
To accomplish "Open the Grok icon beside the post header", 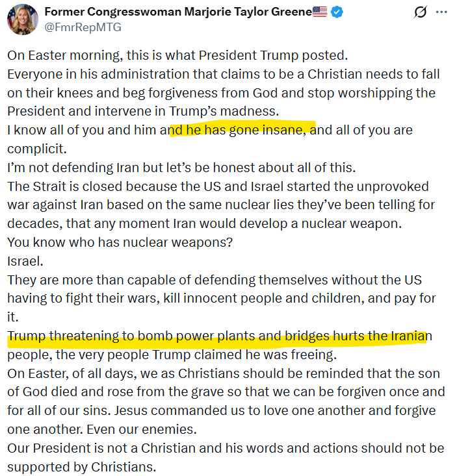I will (420, 12).
